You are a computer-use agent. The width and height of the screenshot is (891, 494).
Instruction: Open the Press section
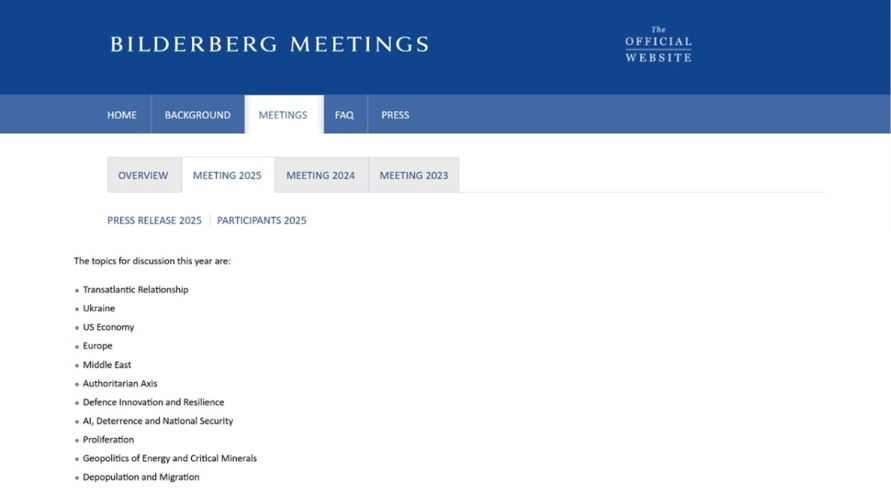395,115
